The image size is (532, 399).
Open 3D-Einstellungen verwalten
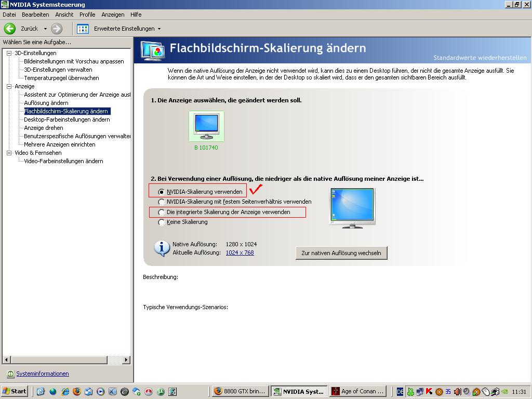[58, 70]
